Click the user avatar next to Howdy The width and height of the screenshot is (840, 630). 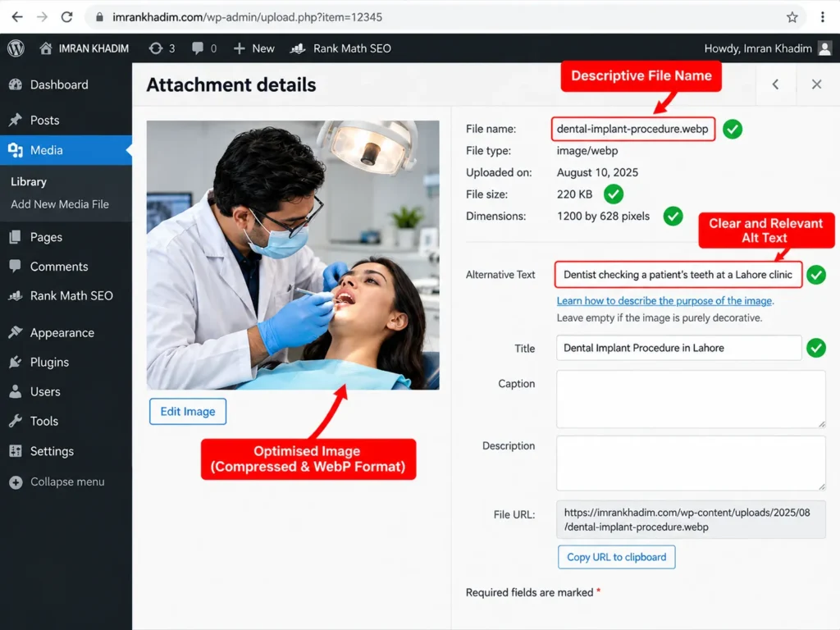(825, 48)
